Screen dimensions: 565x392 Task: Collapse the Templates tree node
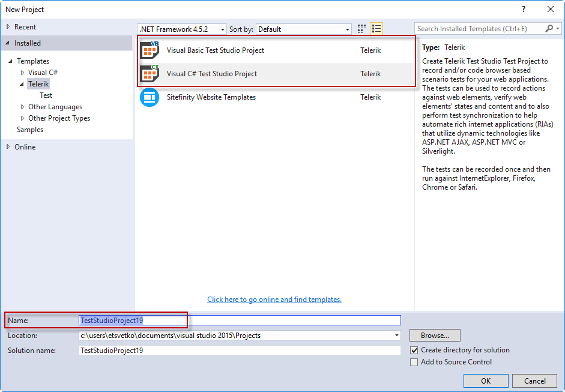10,61
